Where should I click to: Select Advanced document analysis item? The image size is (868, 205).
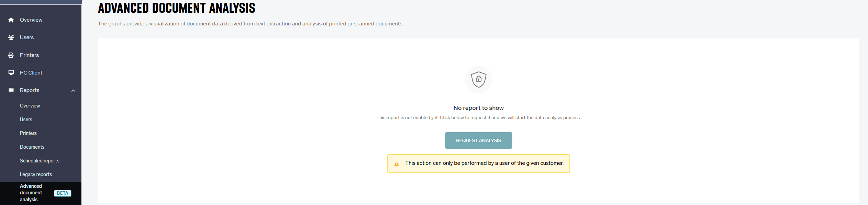pyautogui.click(x=41, y=193)
